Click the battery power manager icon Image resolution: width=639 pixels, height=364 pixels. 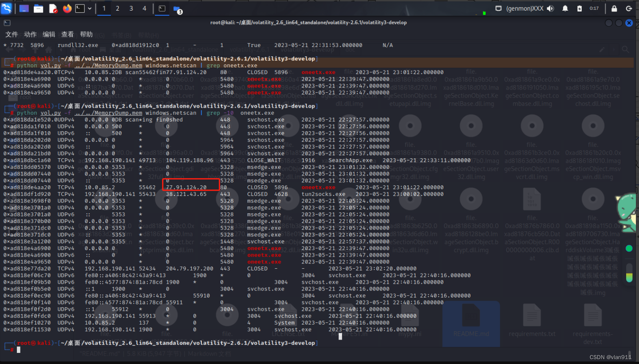coord(580,8)
